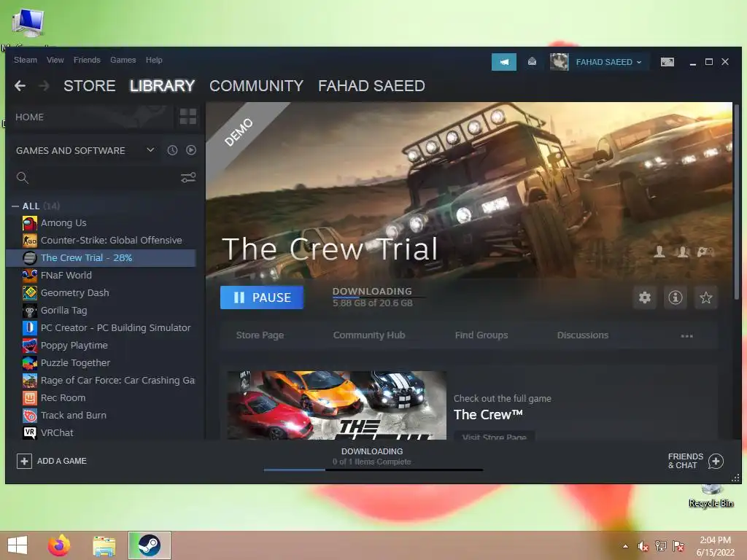Click the single friend icon on banner

click(x=659, y=252)
